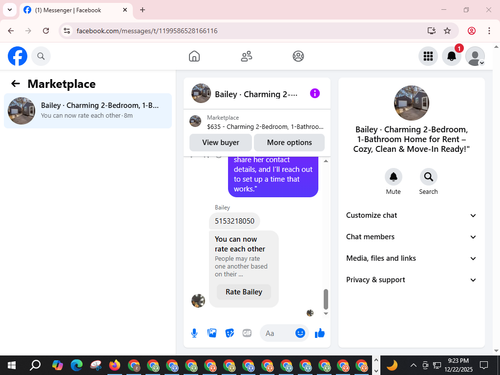Click More options button
Image resolution: width=500 pixels, height=375 pixels.
point(289,143)
